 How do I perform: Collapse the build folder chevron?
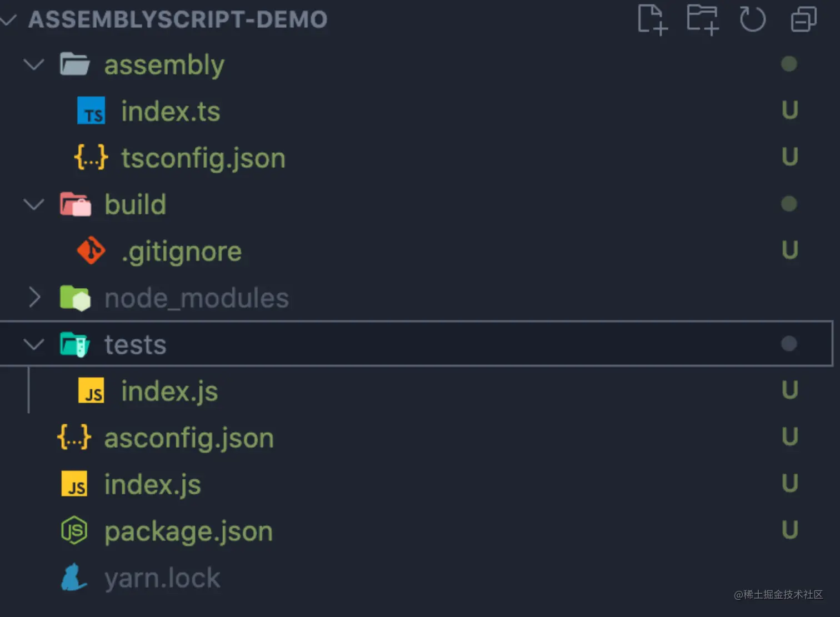click(x=34, y=205)
